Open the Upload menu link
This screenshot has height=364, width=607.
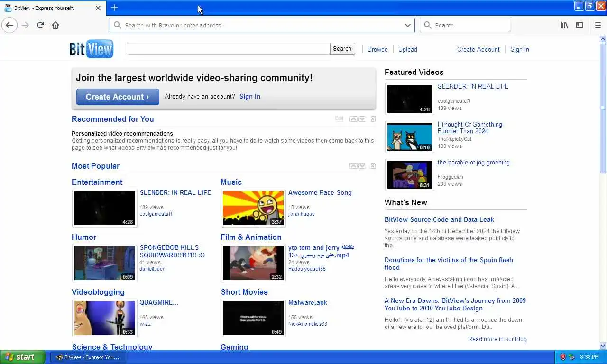click(408, 49)
